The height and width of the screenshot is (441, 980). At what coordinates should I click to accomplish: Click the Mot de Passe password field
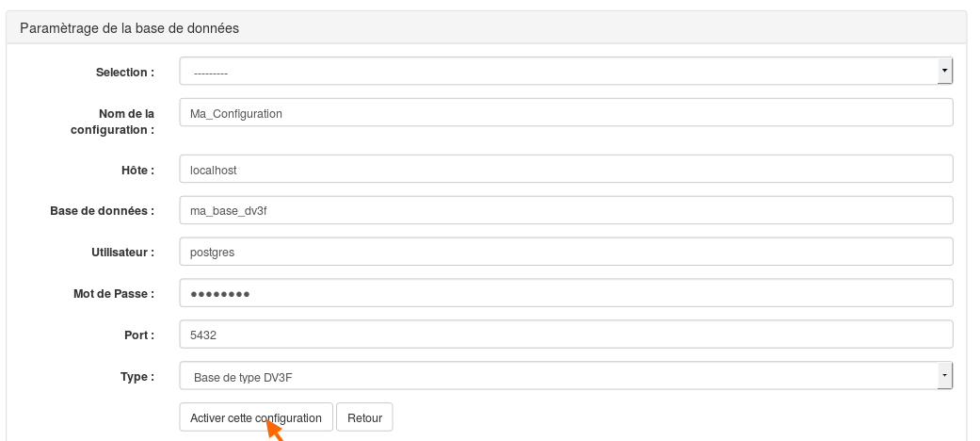coord(566,293)
